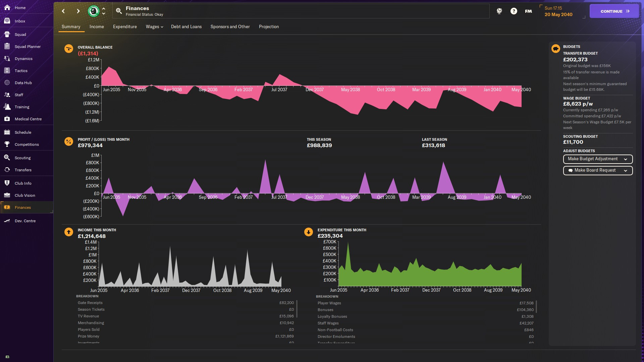Open Tactics from the sidebar icon

7,71
